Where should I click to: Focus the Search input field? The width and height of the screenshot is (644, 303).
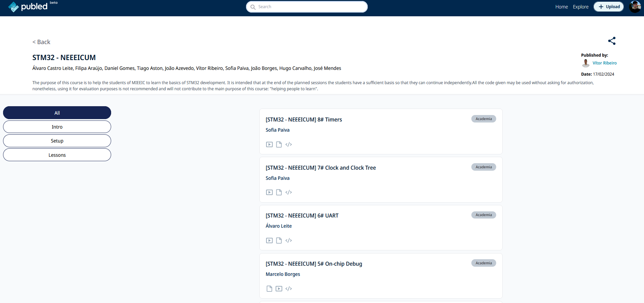[x=309, y=7]
